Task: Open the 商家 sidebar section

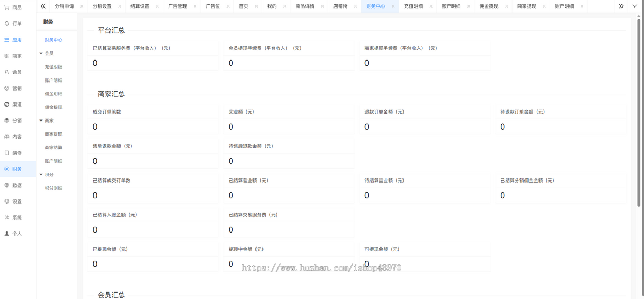Action: [17, 56]
